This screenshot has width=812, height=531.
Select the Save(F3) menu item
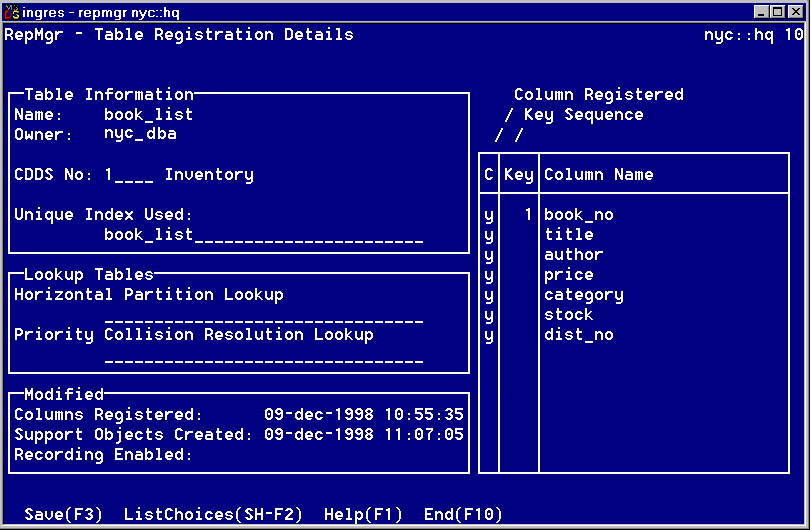click(x=64, y=515)
